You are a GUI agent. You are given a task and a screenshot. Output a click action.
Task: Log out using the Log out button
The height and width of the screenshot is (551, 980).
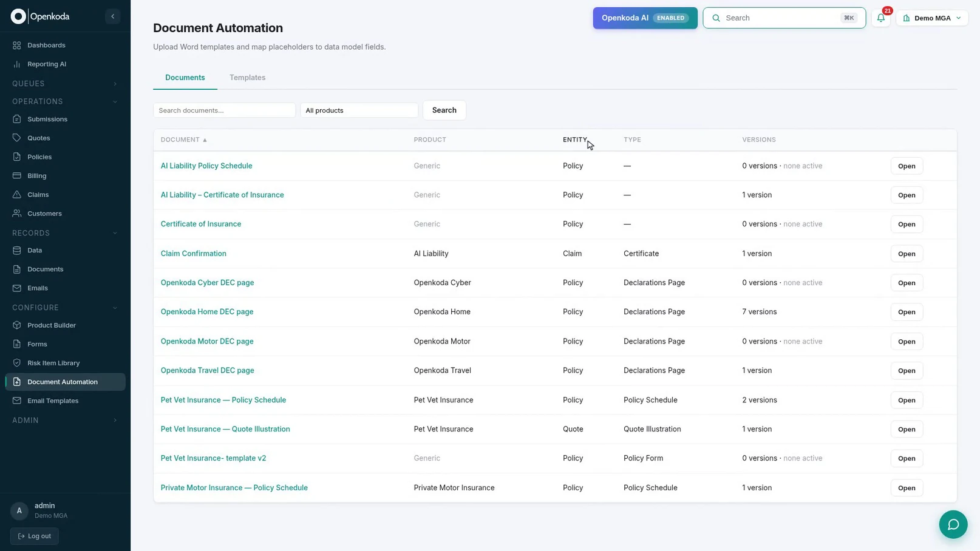(x=35, y=536)
